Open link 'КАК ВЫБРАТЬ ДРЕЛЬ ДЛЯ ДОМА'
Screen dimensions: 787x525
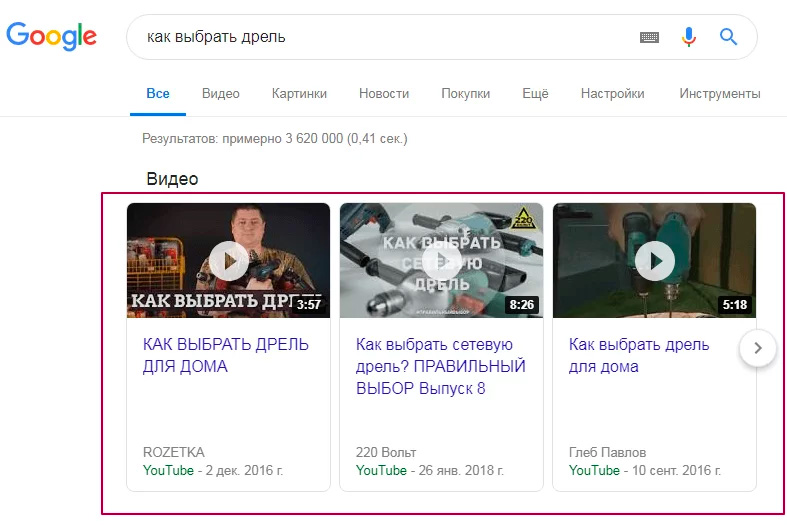click(x=225, y=355)
